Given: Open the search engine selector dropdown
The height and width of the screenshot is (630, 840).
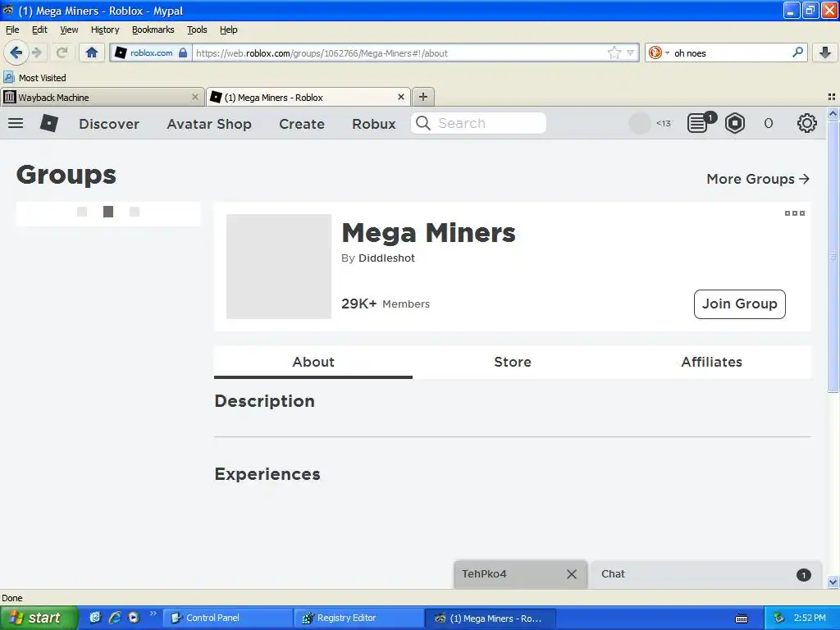Looking at the screenshot, I should click(x=659, y=52).
